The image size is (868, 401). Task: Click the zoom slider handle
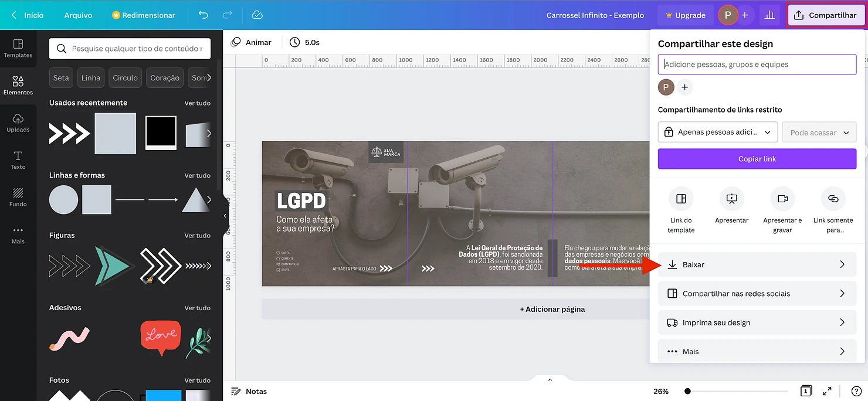click(687, 391)
